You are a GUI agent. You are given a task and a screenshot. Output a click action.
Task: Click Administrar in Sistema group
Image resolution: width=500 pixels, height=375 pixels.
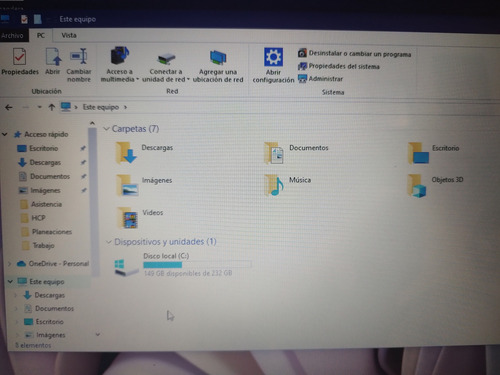click(320, 79)
